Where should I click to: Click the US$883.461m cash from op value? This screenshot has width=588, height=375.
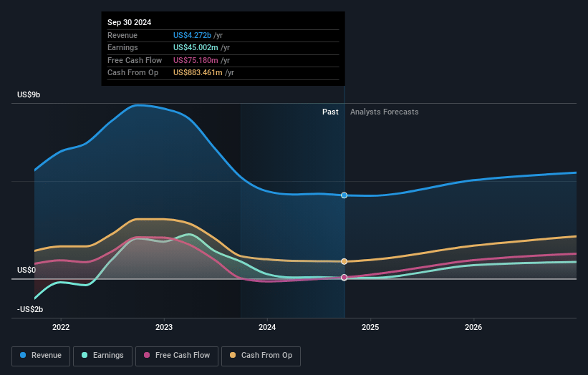[x=198, y=73]
